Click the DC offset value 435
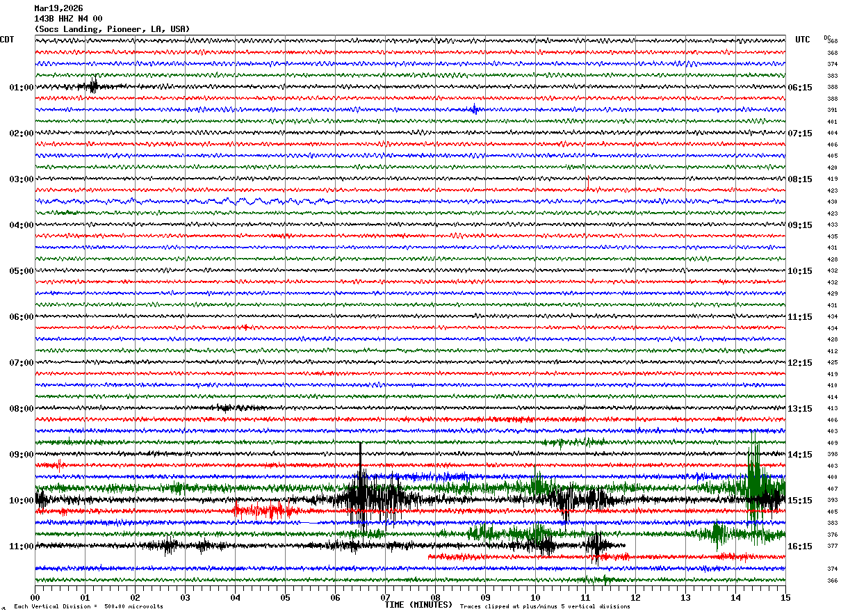 click(832, 236)
